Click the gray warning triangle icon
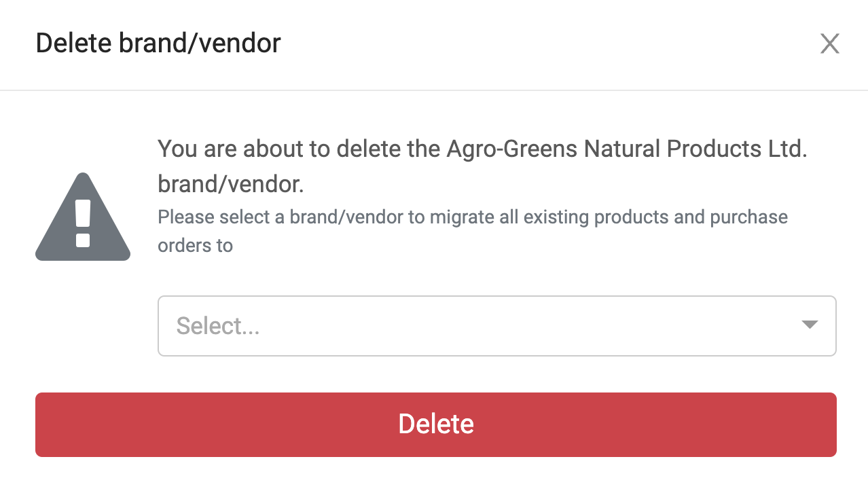 pyautogui.click(x=82, y=219)
